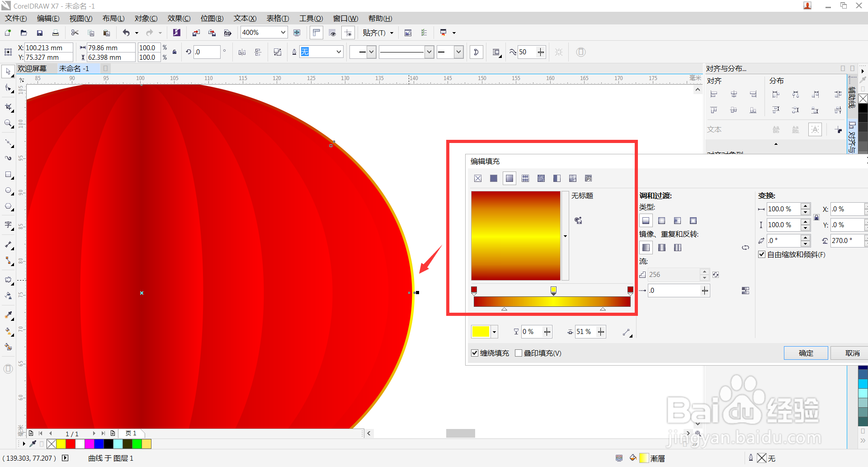Open the yellow node color dropdown

[x=494, y=332]
